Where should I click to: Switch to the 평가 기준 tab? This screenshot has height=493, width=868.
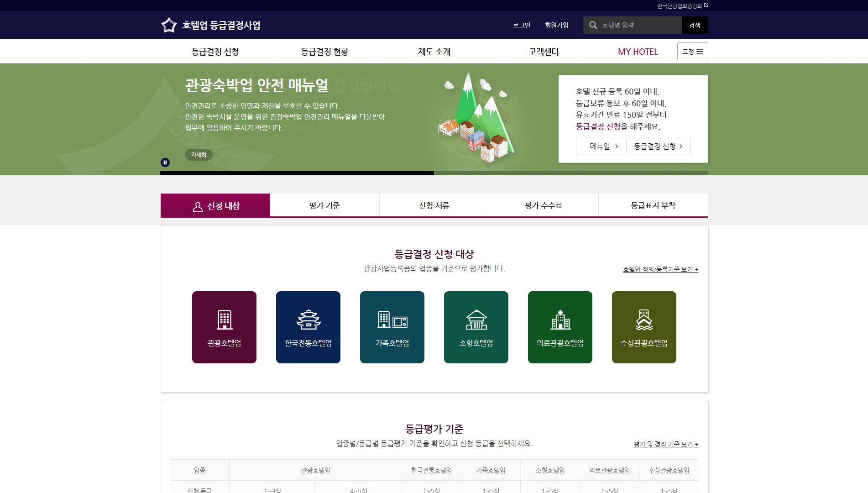324,205
